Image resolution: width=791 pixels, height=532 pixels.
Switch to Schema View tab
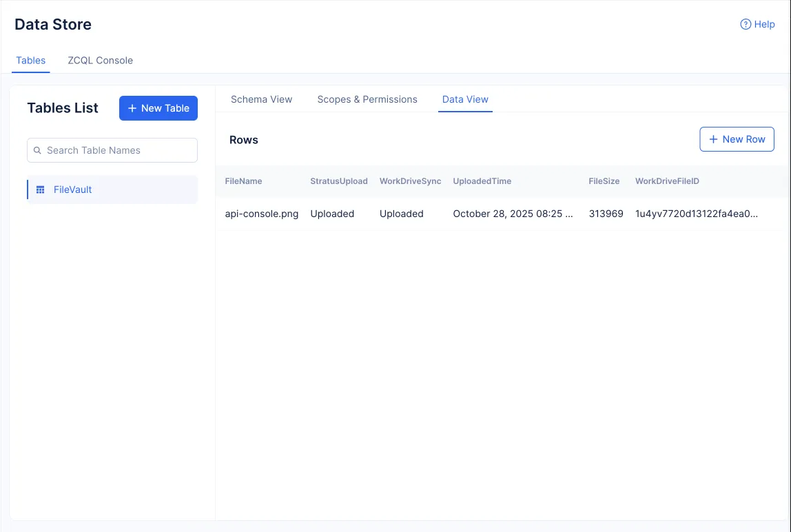coord(261,99)
